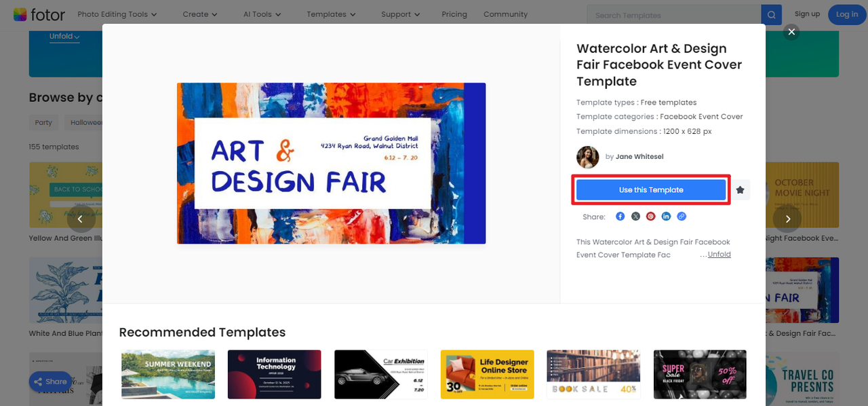The width and height of the screenshot is (868, 406).
Task: Close the template preview dialog
Action: click(x=791, y=31)
